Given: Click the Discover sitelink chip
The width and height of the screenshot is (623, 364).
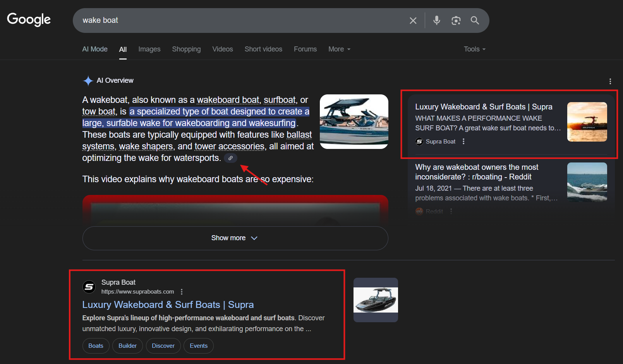Looking at the screenshot, I should 163,346.
